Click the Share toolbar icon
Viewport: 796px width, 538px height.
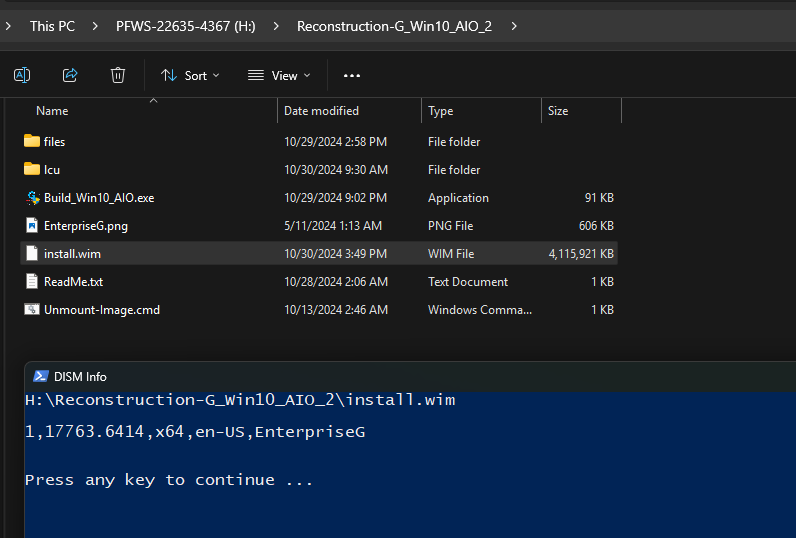pos(70,76)
